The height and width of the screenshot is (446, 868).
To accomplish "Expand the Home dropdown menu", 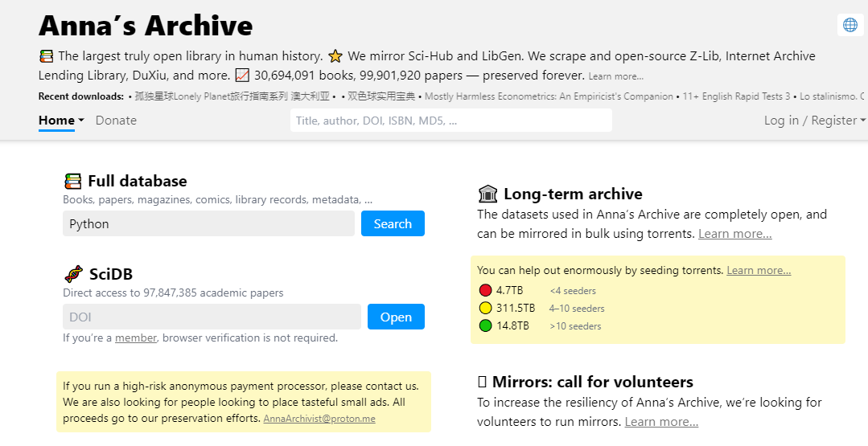I will 61,121.
